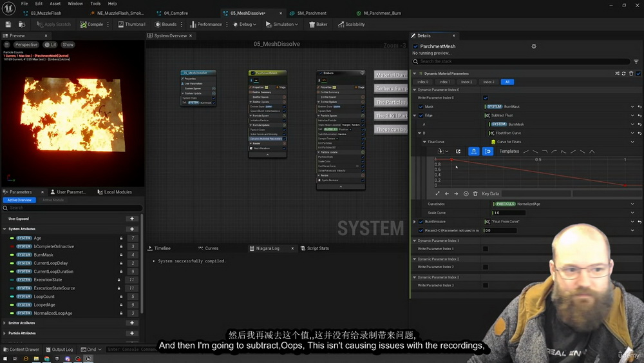The image size is (644, 363).
Task: Open the File menu
Action: 24,4
